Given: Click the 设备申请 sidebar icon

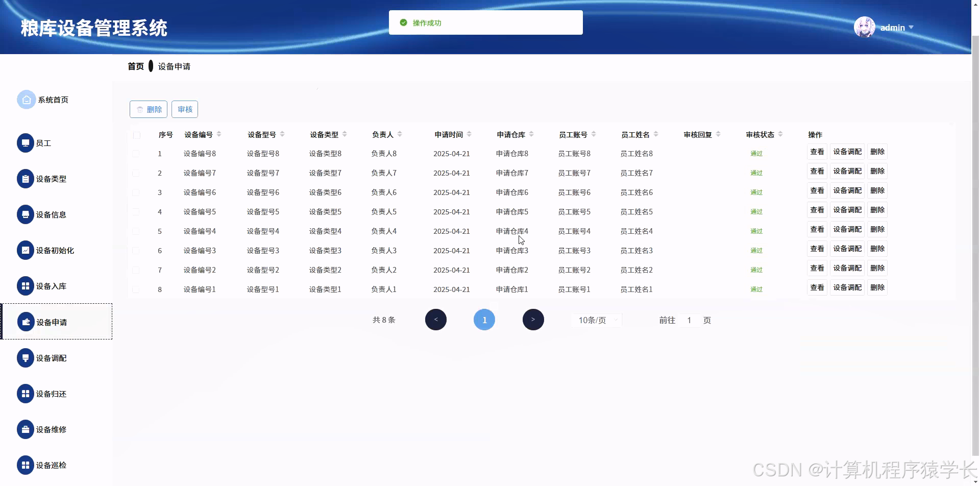Looking at the screenshot, I should [26, 322].
